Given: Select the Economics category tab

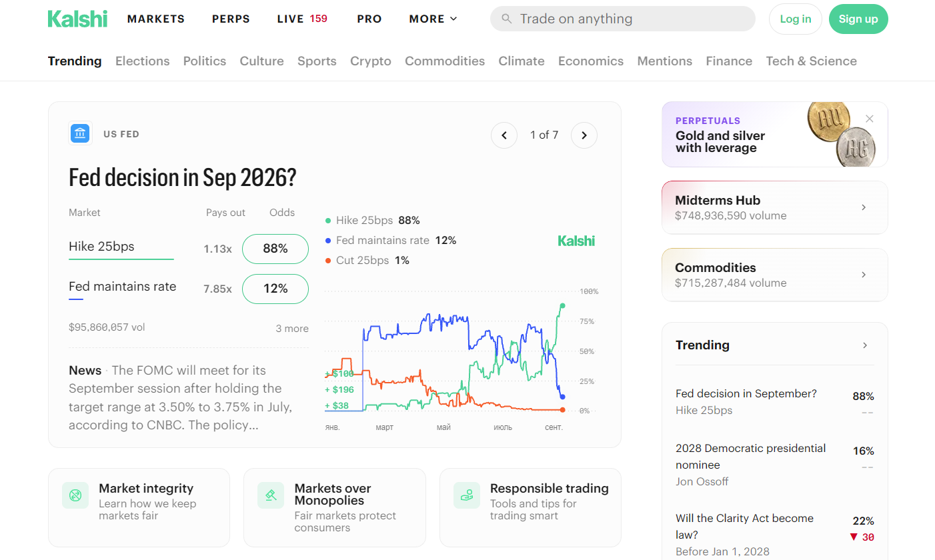Looking at the screenshot, I should 591,61.
